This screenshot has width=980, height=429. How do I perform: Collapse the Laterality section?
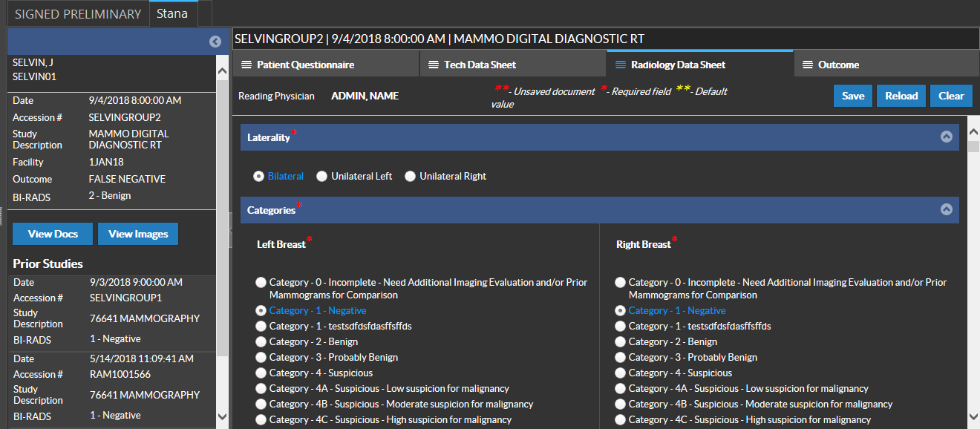(946, 137)
